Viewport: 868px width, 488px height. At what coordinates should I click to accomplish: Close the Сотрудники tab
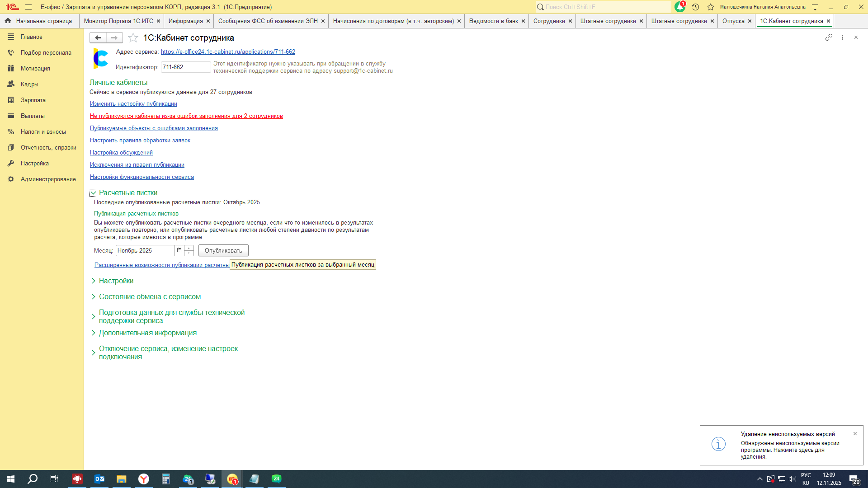[570, 21]
